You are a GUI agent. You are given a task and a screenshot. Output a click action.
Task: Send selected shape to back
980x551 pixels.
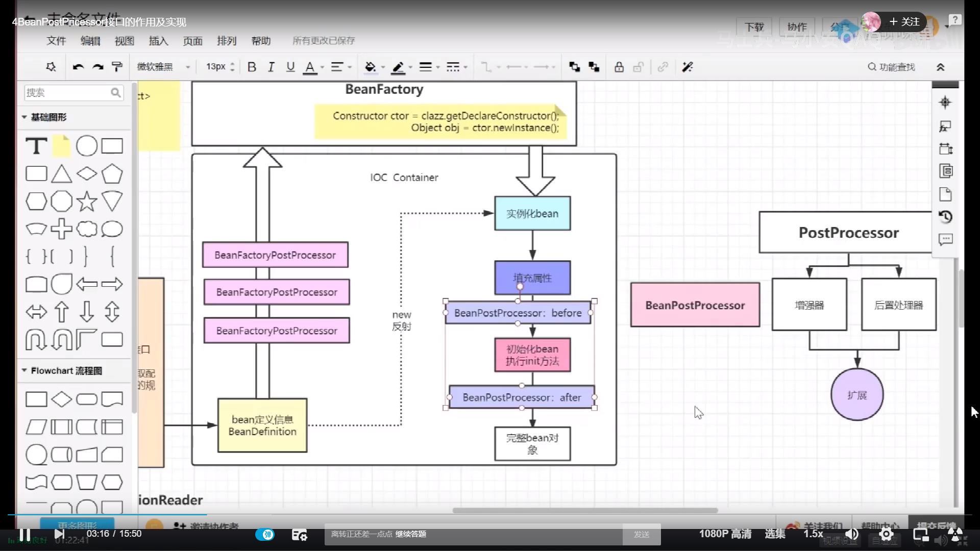pos(594,67)
